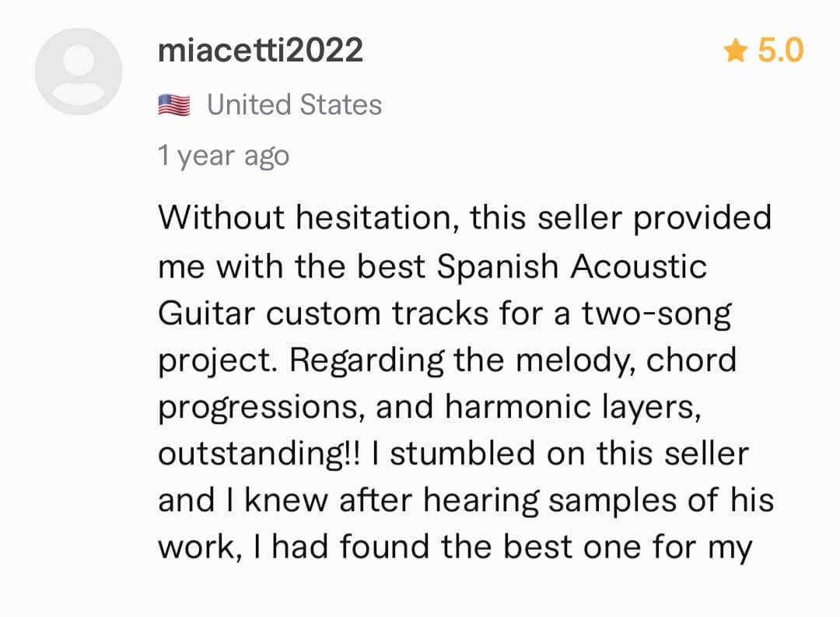The image size is (840, 617).
Task: Click the 5.0 rating score
Action: pyautogui.click(x=780, y=51)
